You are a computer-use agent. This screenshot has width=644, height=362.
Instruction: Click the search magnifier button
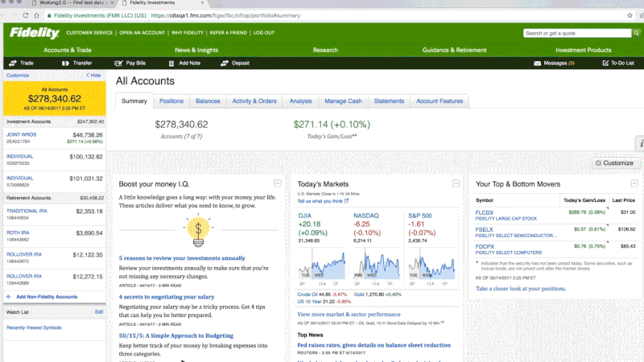[x=636, y=33]
